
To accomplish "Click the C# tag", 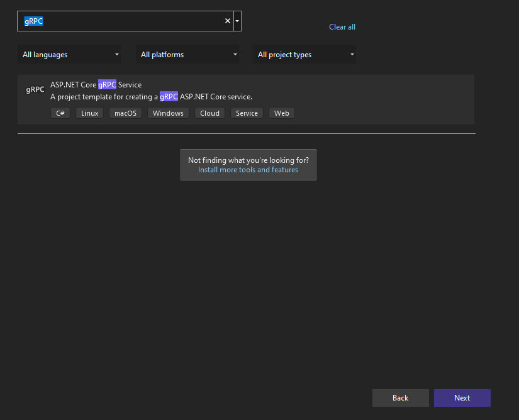I will [60, 113].
